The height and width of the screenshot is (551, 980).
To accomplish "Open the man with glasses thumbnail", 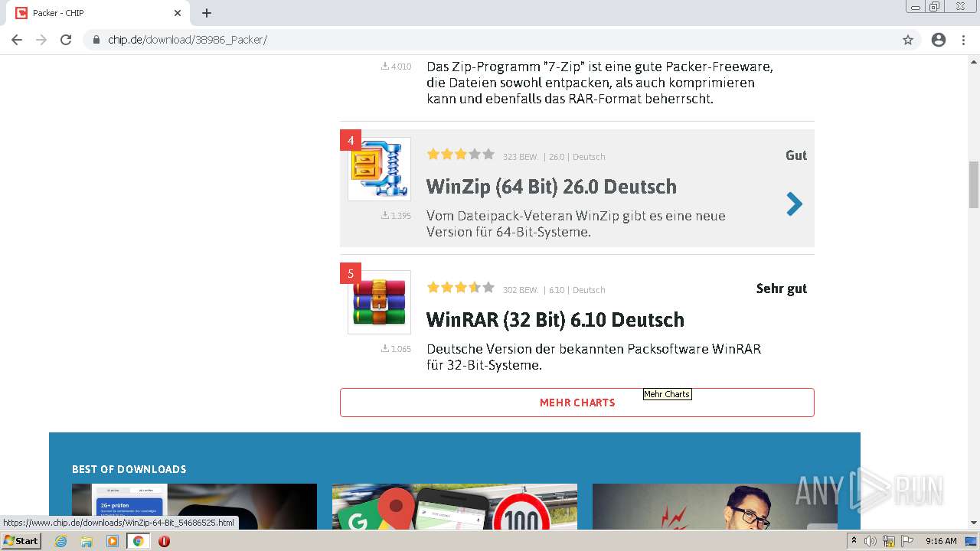I will click(x=715, y=506).
